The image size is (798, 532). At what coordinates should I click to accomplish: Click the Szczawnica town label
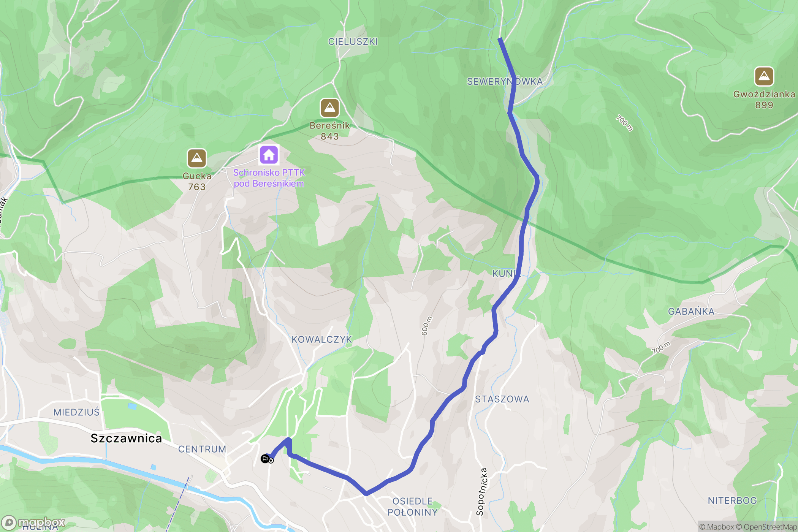(127, 438)
